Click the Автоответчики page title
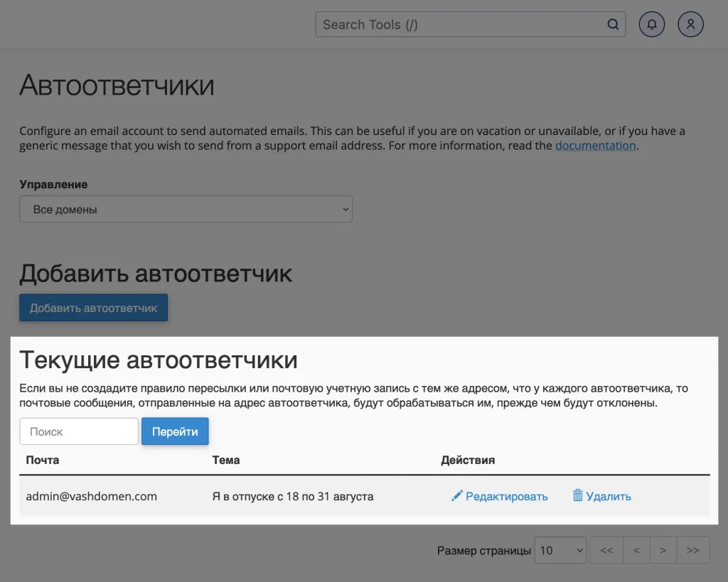Image resolution: width=728 pixels, height=582 pixels. [117, 85]
